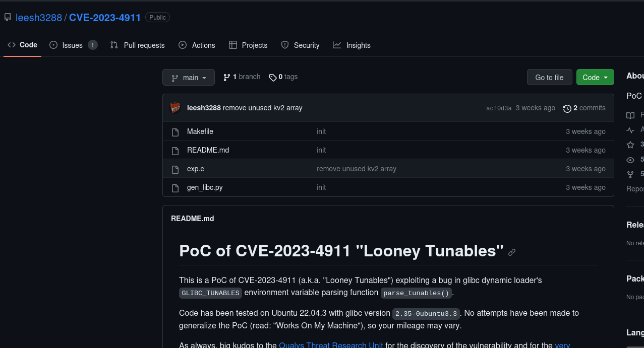Image resolution: width=644 pixels, height=348 pixels.
Task: Click the file icon next to gen_libc.py
Action: coord(175,188)
